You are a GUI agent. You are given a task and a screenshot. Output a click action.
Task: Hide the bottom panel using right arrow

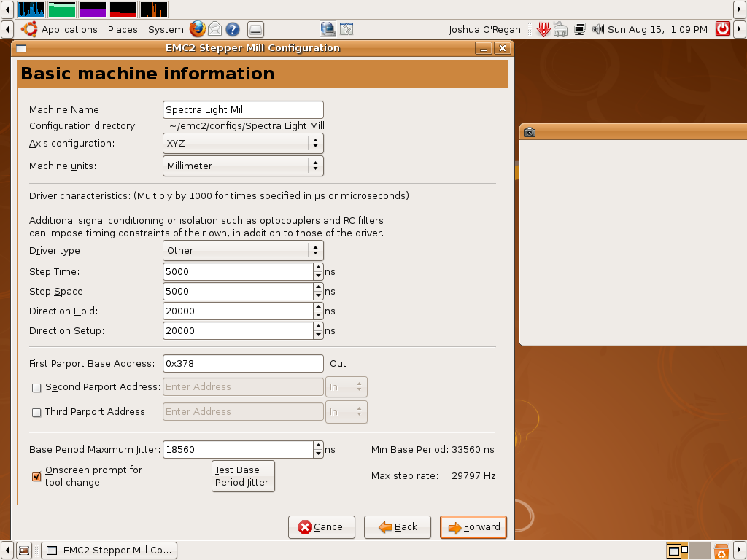pyautogui.click(x=740, y=551)
